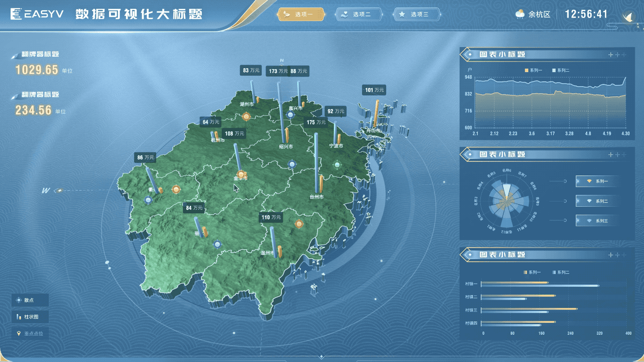Click the compass W direction marker
This screenshot has height=362, width=644.
(x=46, y=190)
